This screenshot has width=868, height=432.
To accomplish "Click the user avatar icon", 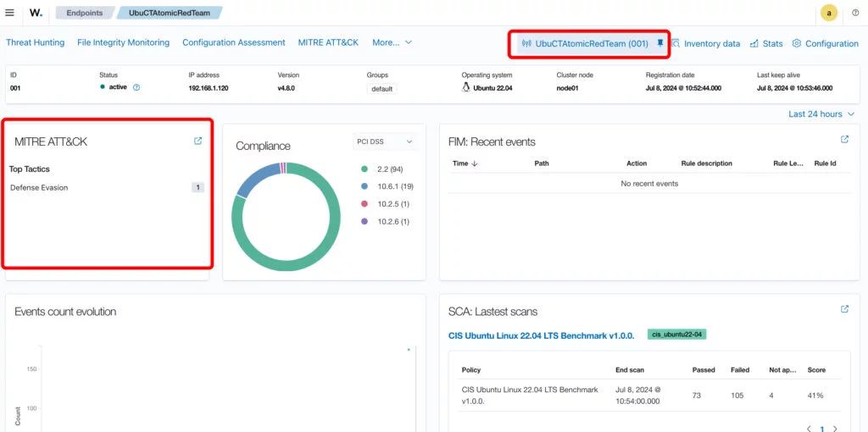I will [x=829, y=13].
